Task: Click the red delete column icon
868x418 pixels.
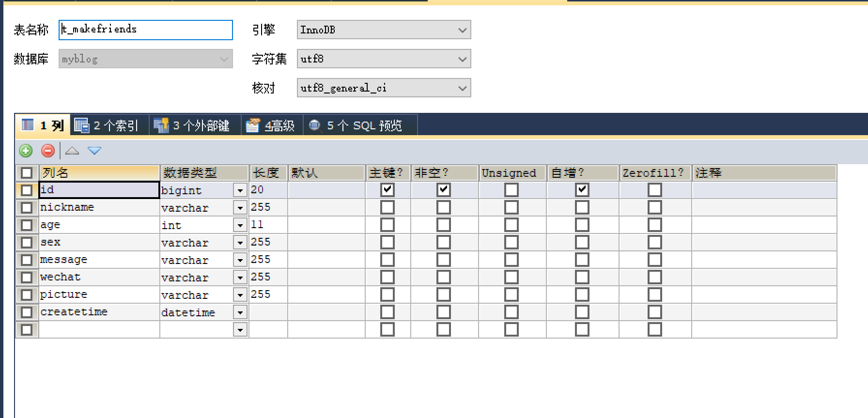Action: click(x=47, y=151)
